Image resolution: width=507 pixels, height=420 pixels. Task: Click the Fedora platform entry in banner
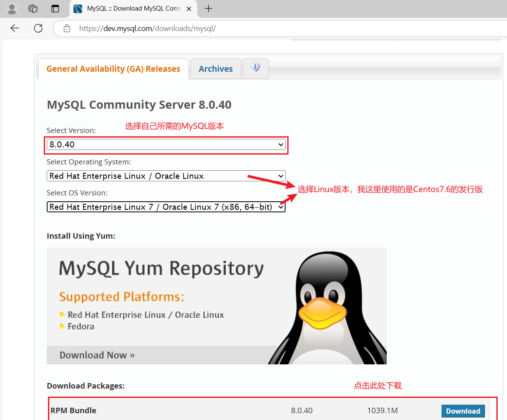coord(81,326)
